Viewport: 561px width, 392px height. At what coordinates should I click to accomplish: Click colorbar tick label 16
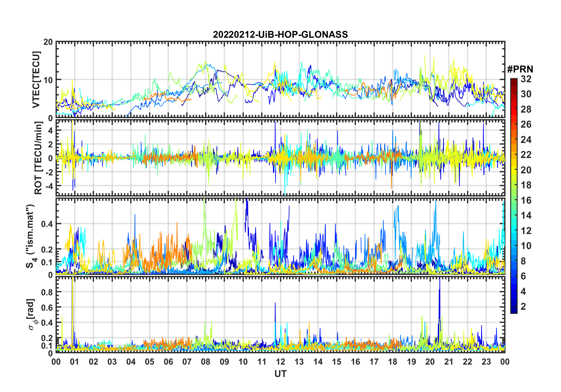526,200
